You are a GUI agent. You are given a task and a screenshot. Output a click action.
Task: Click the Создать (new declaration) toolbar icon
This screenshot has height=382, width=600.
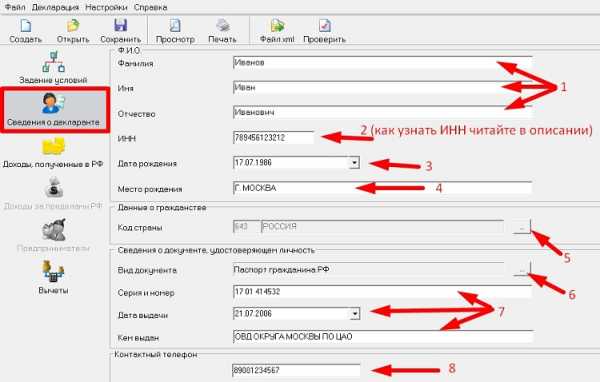pyautogui.click(x=26, y=26)
